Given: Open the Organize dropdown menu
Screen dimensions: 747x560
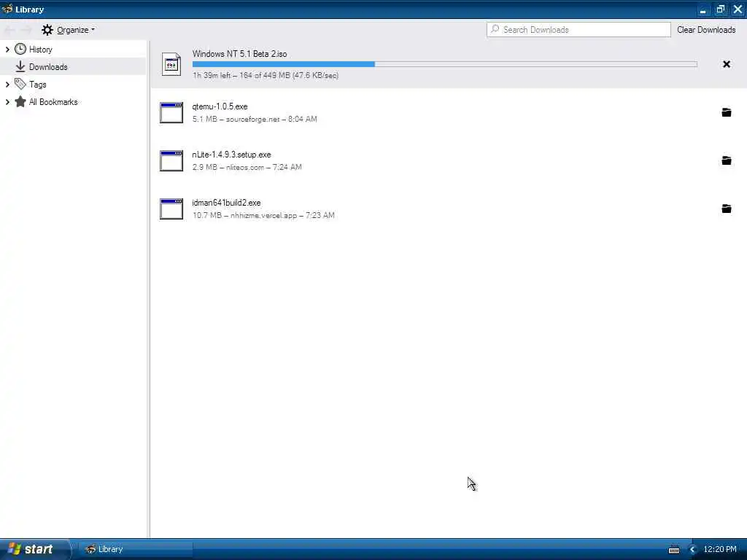Looking at the screenshot, I should coord(68,30).
